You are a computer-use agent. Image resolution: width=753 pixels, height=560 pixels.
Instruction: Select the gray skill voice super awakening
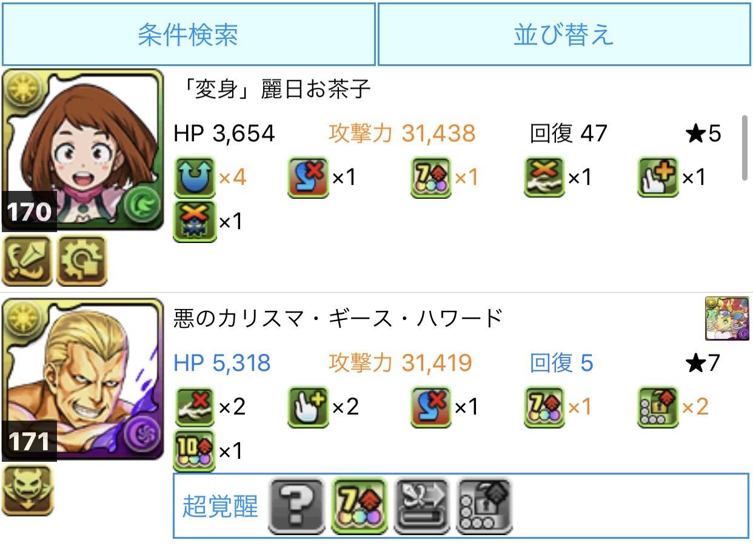click(422, 505)
